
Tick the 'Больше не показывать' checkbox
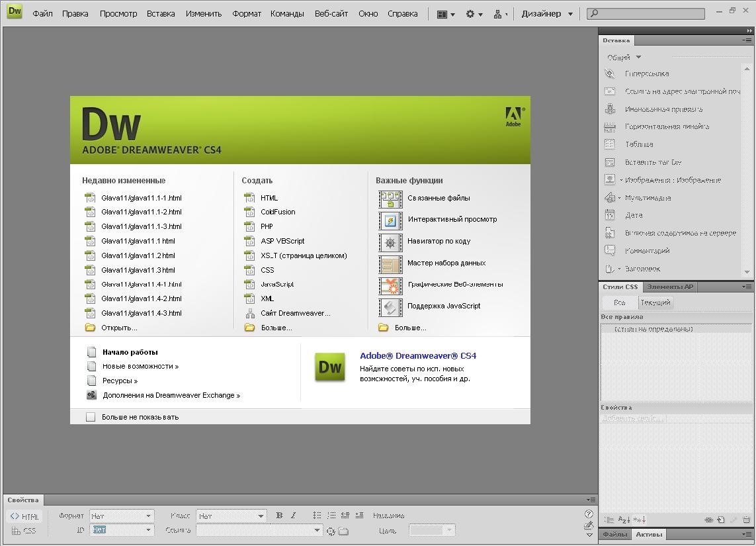click(x=91, y=417)
